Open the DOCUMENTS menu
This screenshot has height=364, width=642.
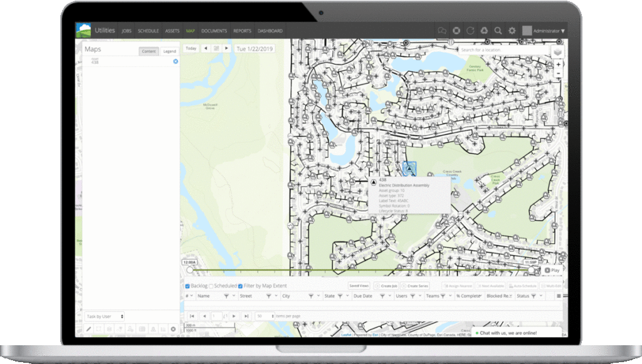(x=214, y=31)
